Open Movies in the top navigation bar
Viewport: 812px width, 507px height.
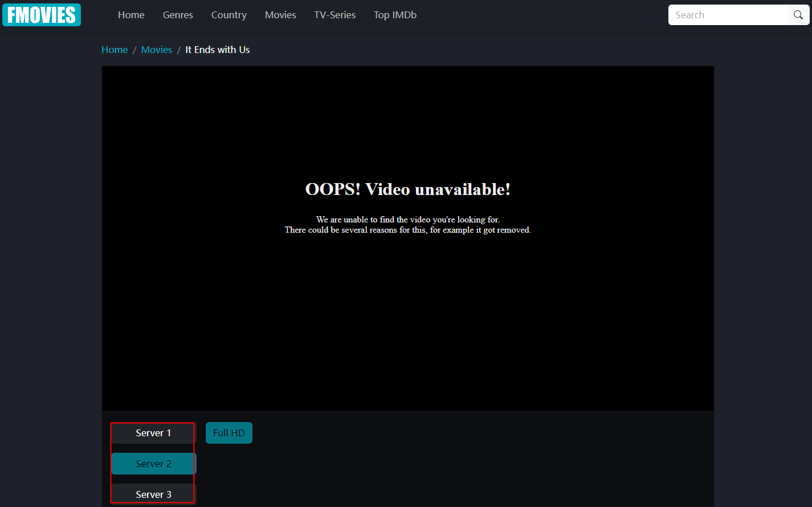280,15
